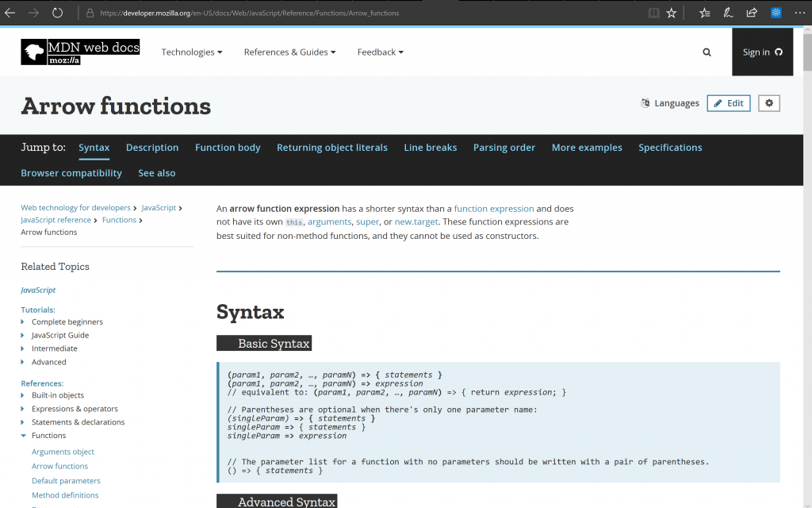Go back with the browser back arrow
This screenshot has width=812, height=508.
point(10,13)
